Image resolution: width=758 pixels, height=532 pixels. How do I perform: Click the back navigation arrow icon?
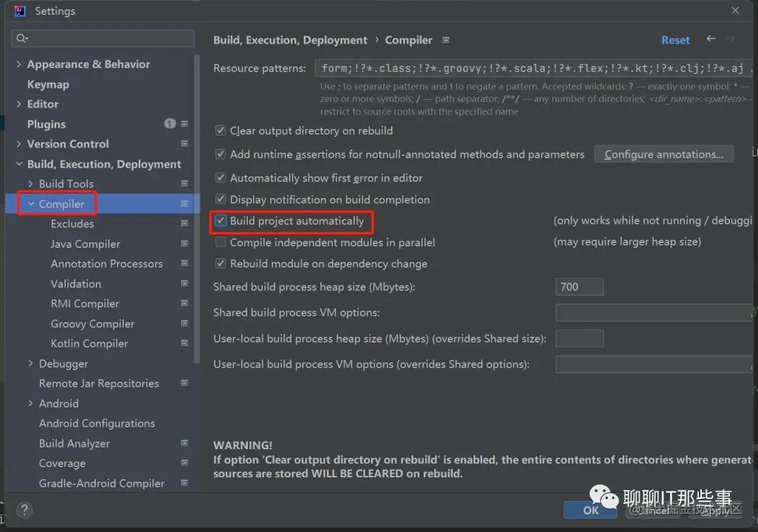pyautogui.click(x=711, y=39)
